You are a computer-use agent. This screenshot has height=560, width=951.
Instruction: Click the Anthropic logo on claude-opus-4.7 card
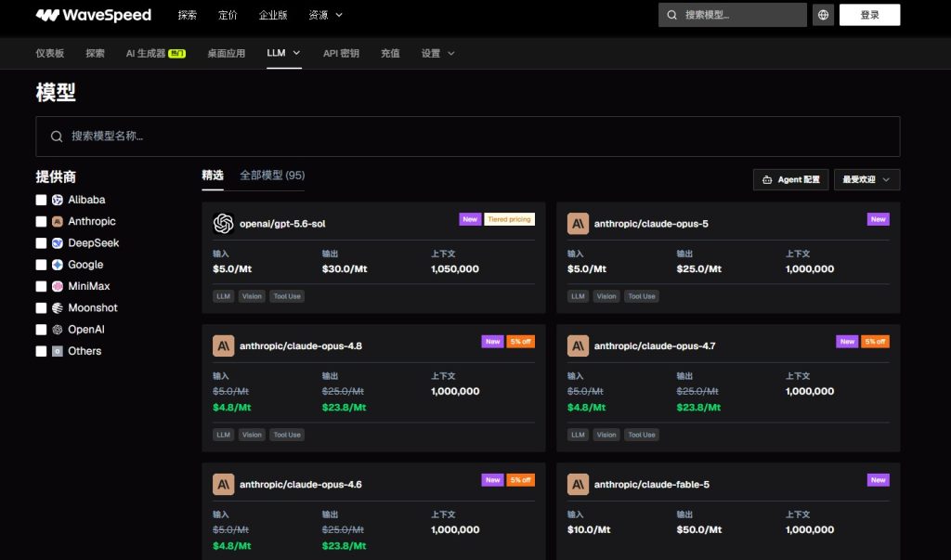(x=578, y=345)
